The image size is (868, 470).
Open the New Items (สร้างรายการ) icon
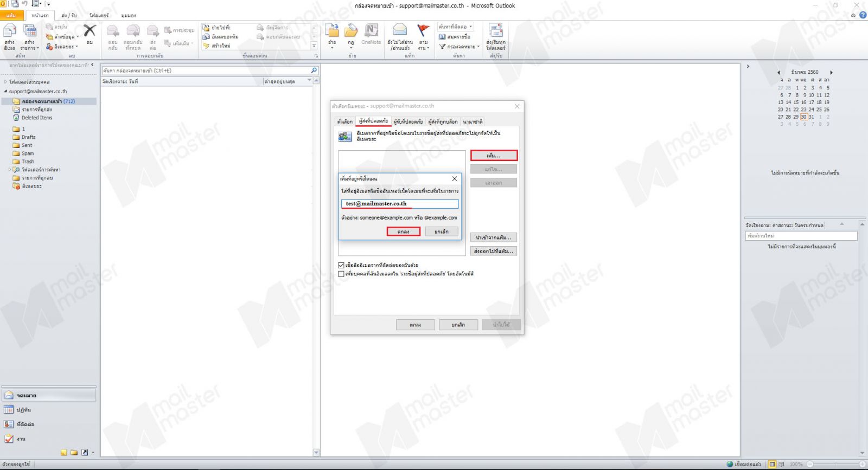[30, 31]
